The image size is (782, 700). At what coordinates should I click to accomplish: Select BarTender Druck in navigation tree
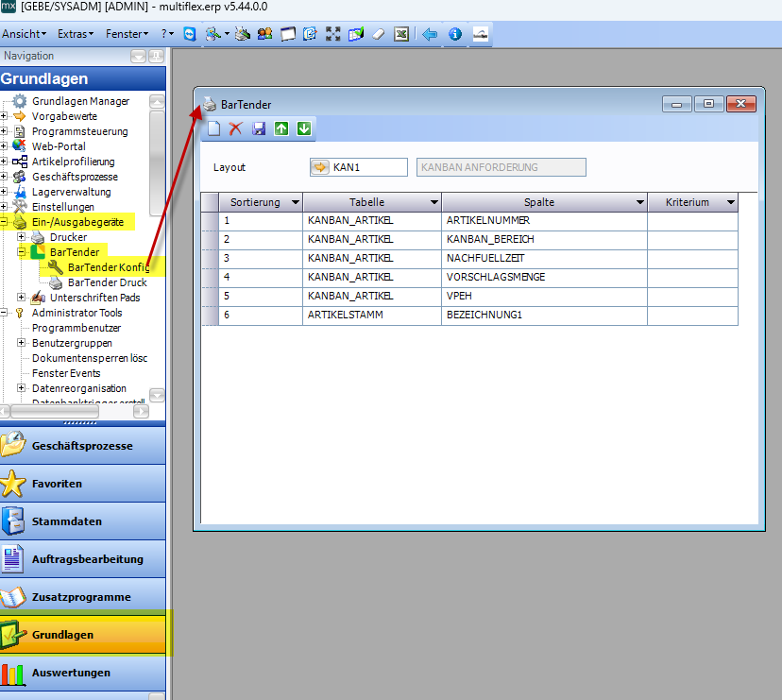[x=107, y=282]
